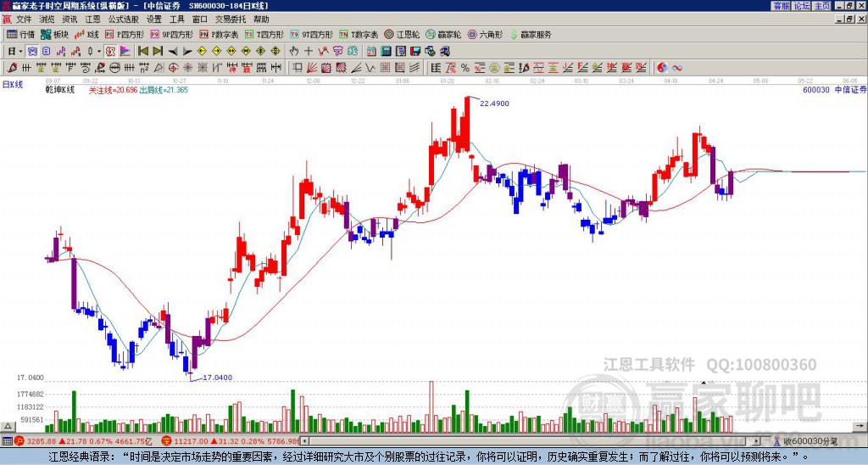Open the 江恩轮 Gann wheel
This screenshot has width=868, height=465.
tap(403, 34)
